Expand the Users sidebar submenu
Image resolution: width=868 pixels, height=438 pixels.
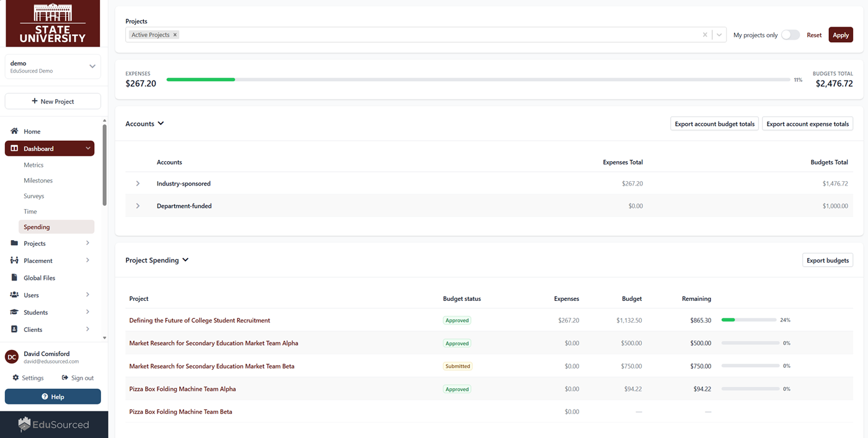[x=87, y=295]
